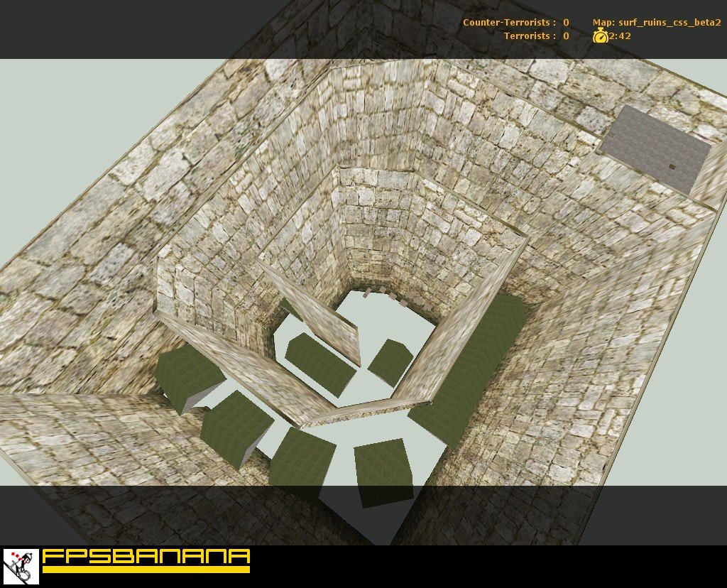Click the FPSBanana mascot logo icon
Image resolution: width=727 pixels, height=588 pixels.
[21, 566]
